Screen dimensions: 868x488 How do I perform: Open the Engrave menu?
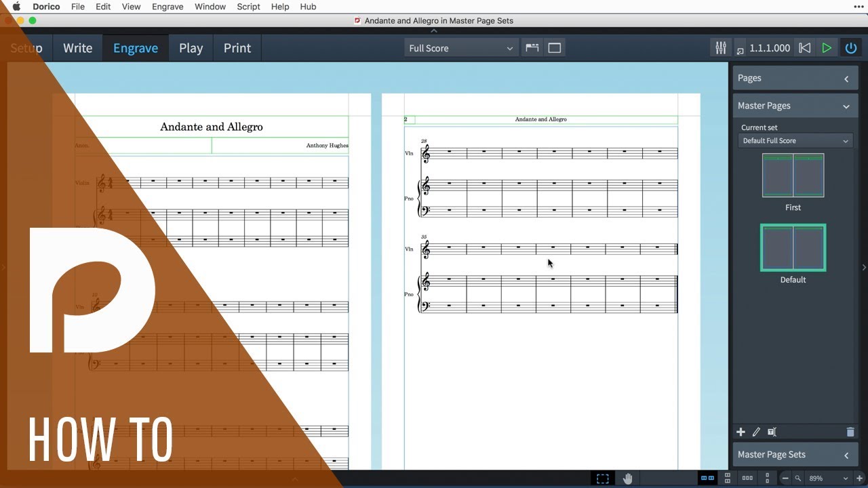[x=167, y=7]
